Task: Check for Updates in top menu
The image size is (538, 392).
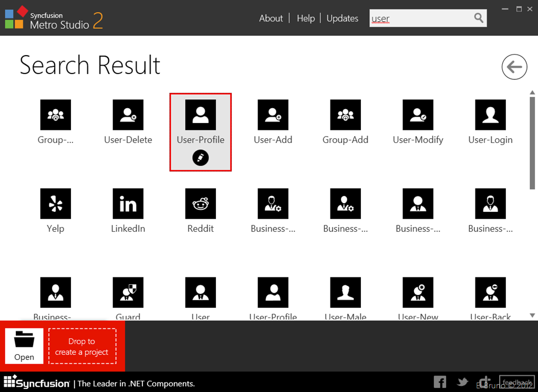Action: coord(342,18)
